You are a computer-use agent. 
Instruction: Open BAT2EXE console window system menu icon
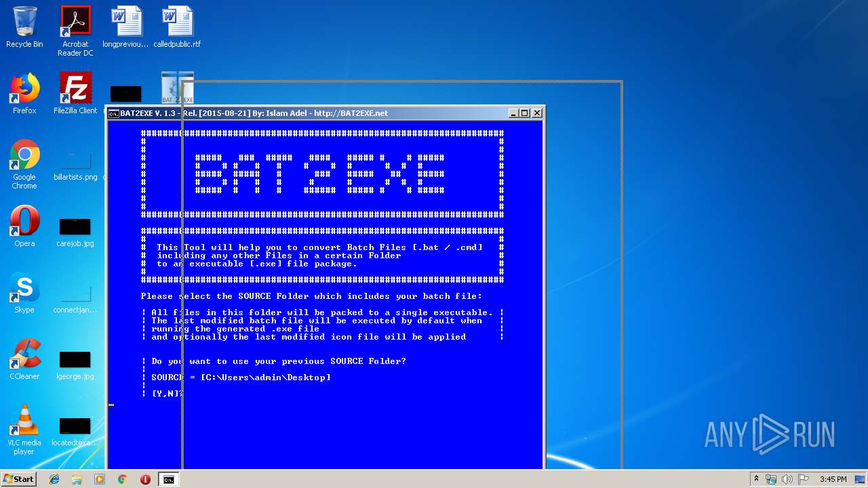(x=114, y=113)
